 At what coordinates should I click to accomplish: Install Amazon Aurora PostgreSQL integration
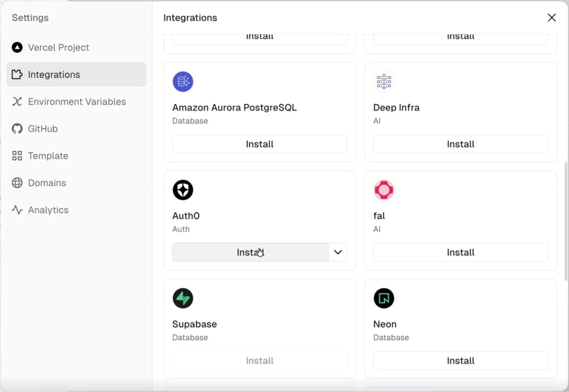click(x=260, y=144)
